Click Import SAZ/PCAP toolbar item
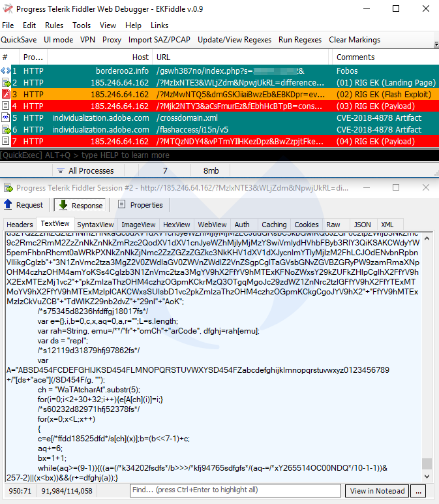439x504 pixels. pyautogui.click(x=159, y=40)
